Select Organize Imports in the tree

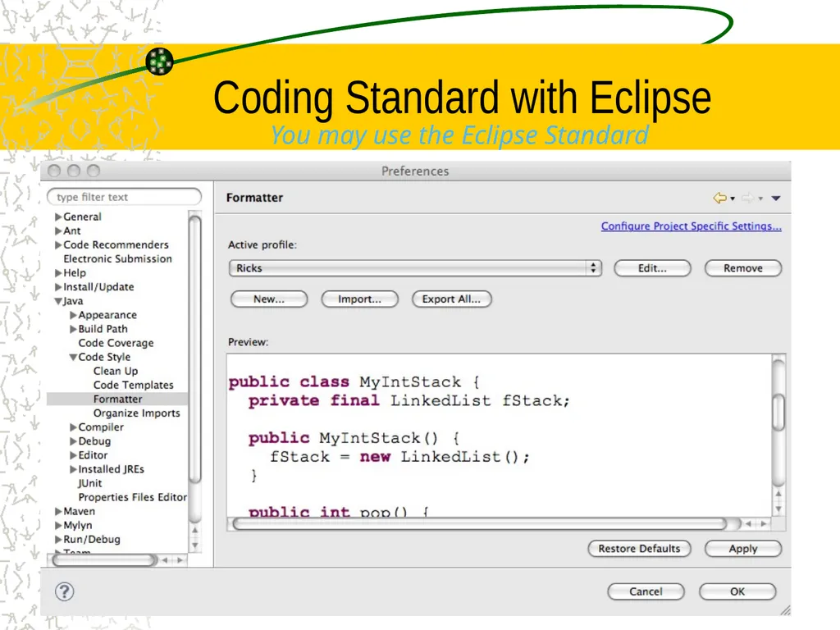[x=137, y=413]
